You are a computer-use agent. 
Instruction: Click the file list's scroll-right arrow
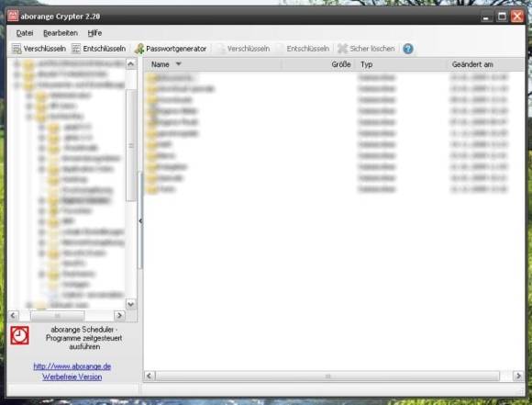[x=518, y=376]
